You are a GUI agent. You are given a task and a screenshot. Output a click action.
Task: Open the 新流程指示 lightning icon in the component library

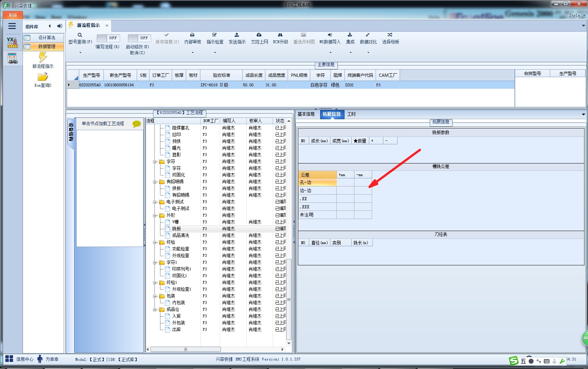[x=43, y=57]
